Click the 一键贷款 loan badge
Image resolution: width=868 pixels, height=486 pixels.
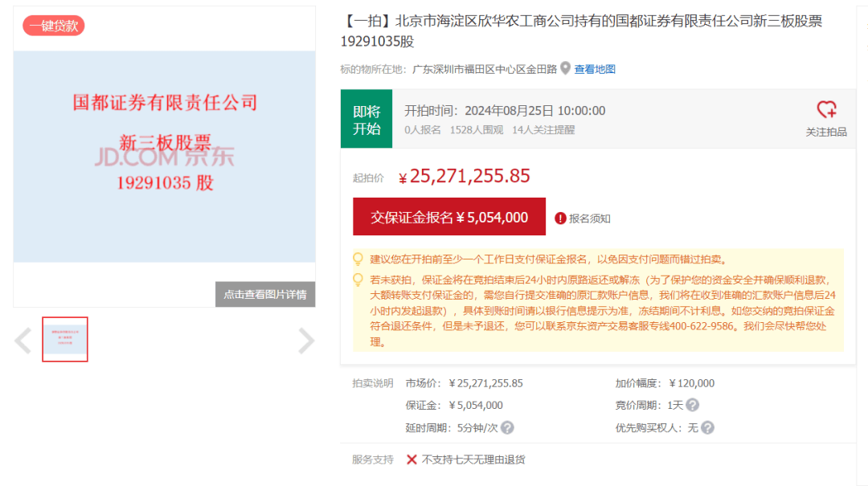pyautogui.click(x=54, y=26)
